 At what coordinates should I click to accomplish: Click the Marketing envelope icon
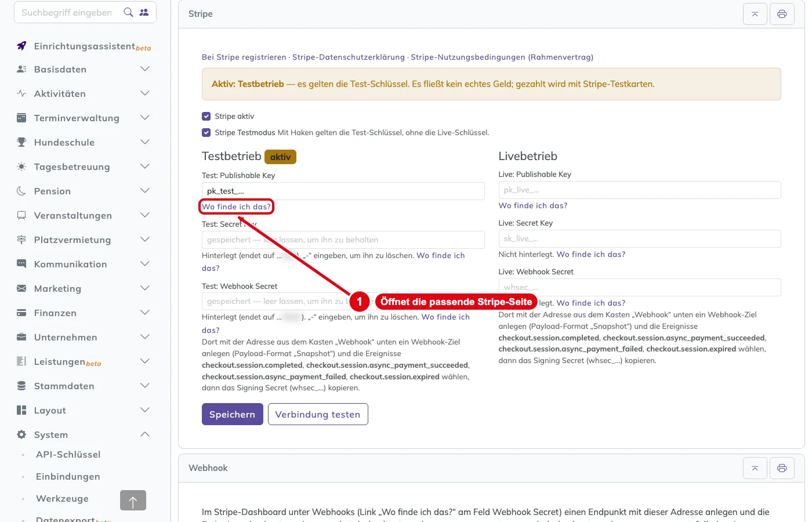click(21, 288)
